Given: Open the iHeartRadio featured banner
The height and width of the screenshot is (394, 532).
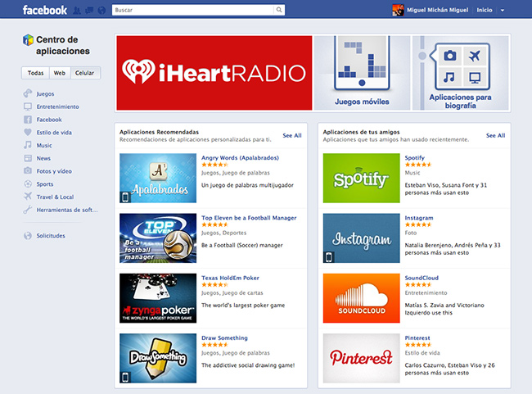Looking at the screenshot, I should [214, 73].
